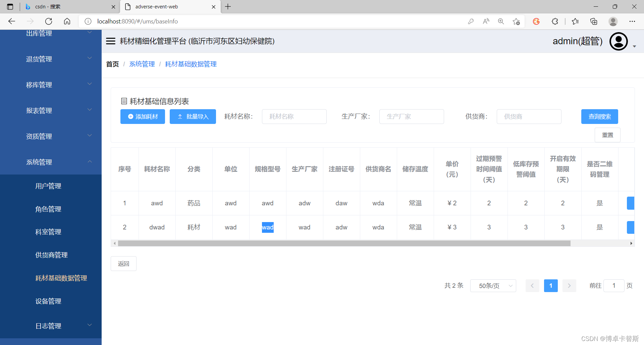Close the csdn search tab
The image size is (644, 345).
113,7
